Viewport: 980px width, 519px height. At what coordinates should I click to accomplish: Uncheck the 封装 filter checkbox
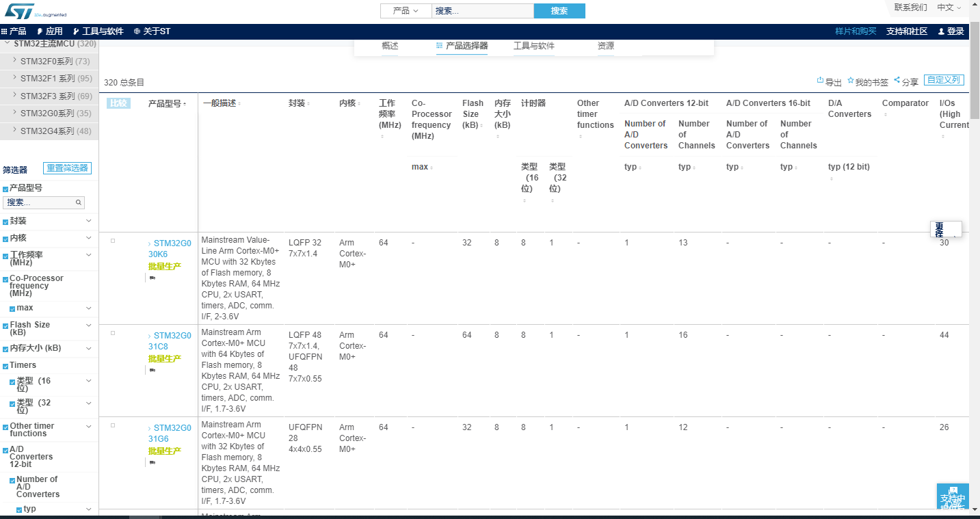[x=5, y=222]
